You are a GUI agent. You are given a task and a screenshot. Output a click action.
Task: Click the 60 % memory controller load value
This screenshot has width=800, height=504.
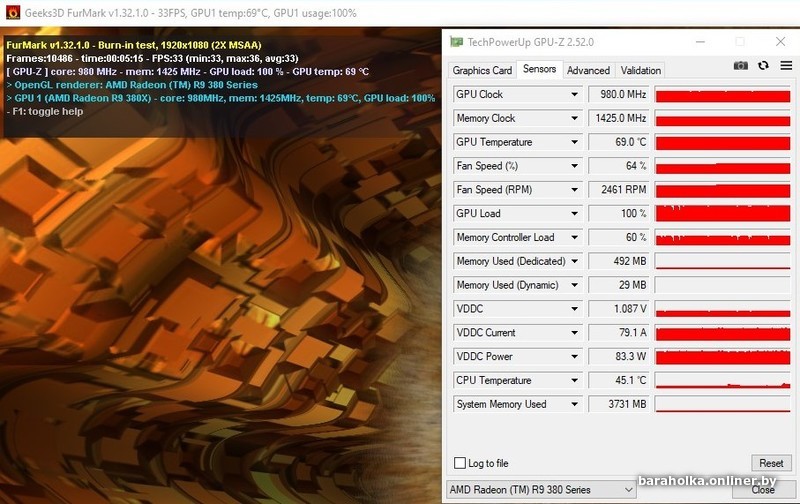point(618,237)
